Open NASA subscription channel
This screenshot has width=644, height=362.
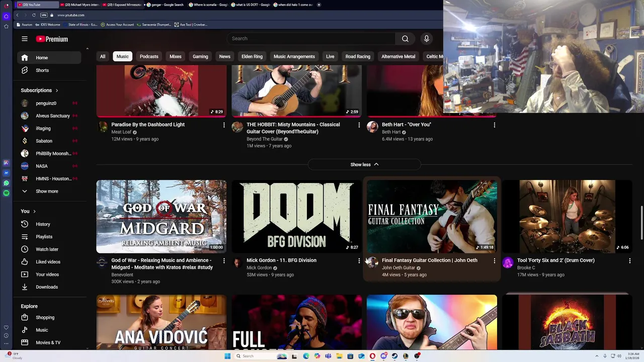point(49,166)
